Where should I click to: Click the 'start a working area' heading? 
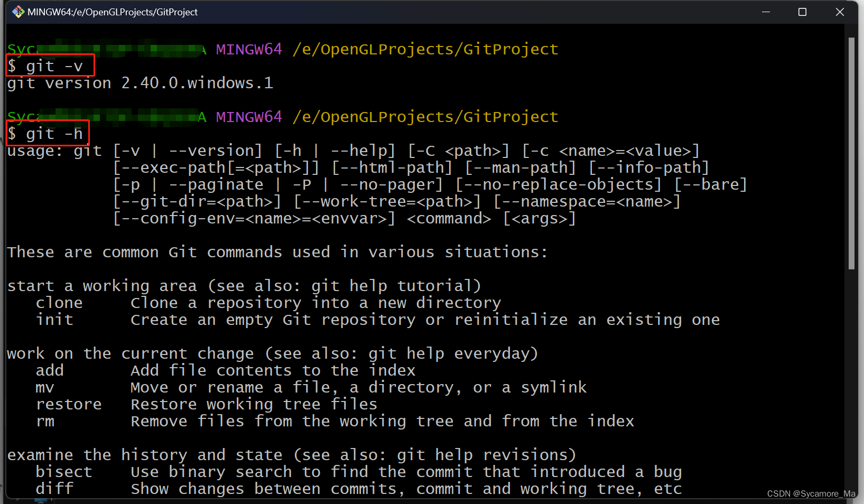click(244, 286)
